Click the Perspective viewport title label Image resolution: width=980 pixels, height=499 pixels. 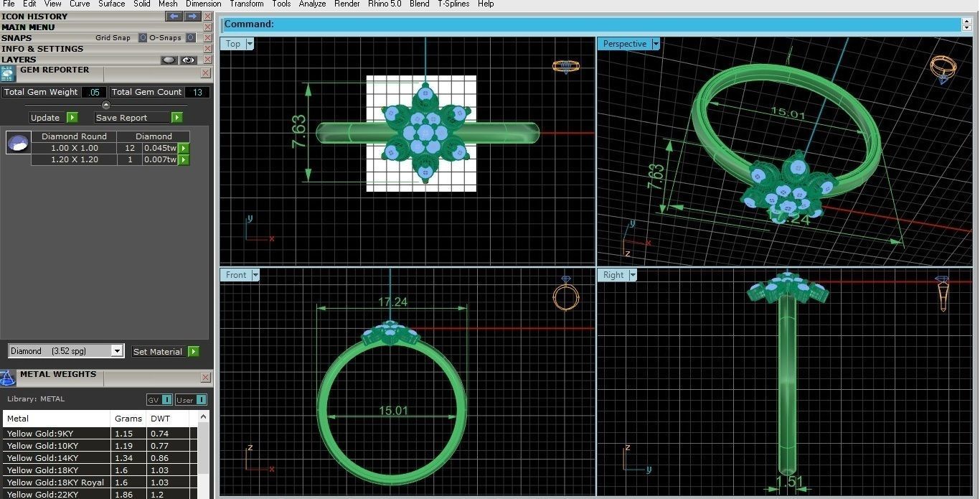pyautogui.click(x=624, y=44)
